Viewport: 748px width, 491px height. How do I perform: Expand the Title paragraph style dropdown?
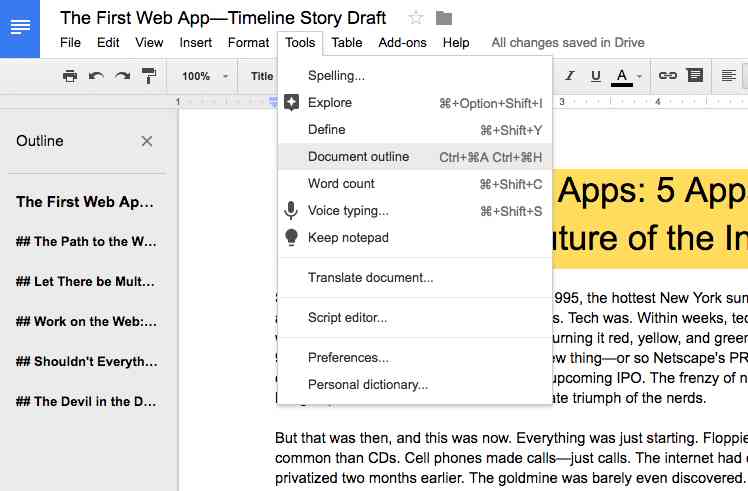[x=261, y=76]
